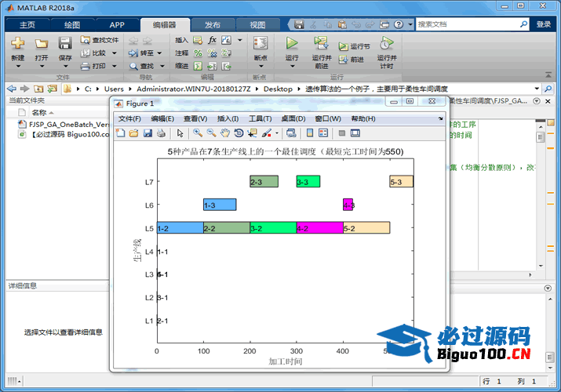Open the 帮助(H) menu in Figure 1
Screen dimensions: 561x392
pos(363,118)
